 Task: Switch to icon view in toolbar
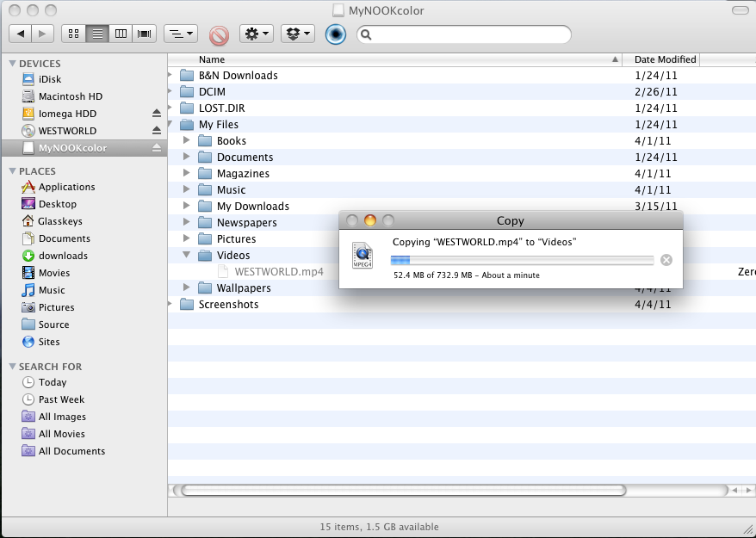74,34
